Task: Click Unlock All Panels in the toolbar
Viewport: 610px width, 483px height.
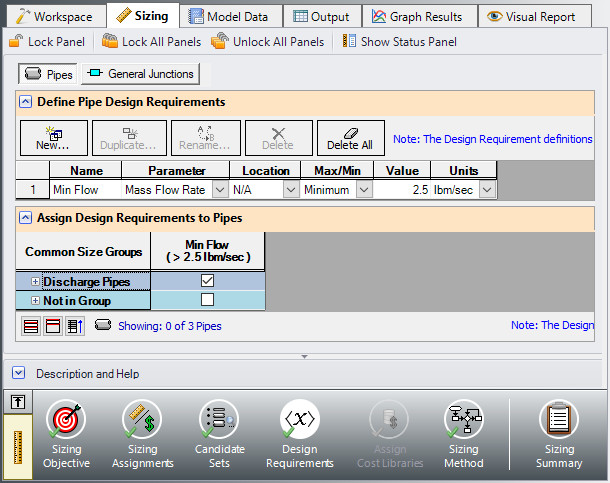Action: pyautogui.click(x=268, y=41)
